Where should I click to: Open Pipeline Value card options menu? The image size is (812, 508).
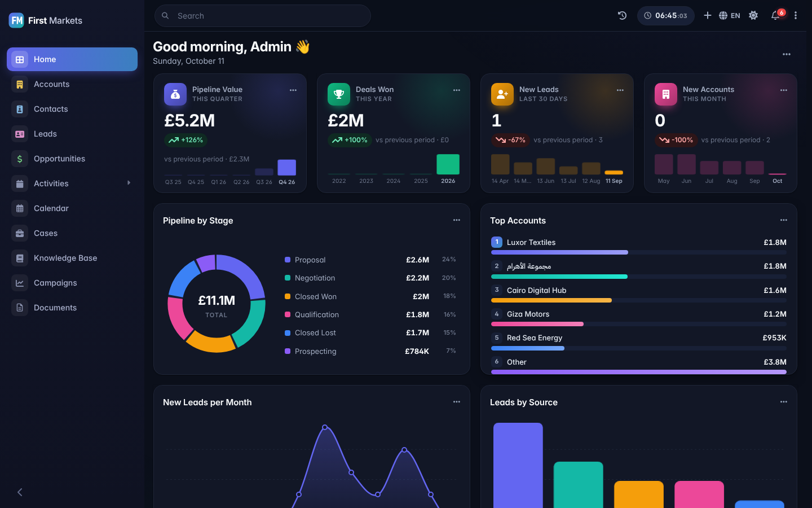pyautogui.click(x=293, y=90)
